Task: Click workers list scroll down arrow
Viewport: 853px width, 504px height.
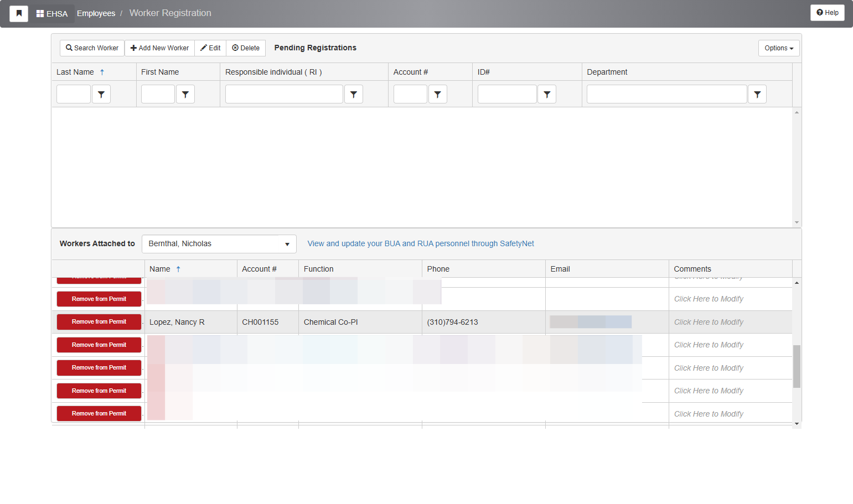Action: pyautogui.click(x=797, y=424)
